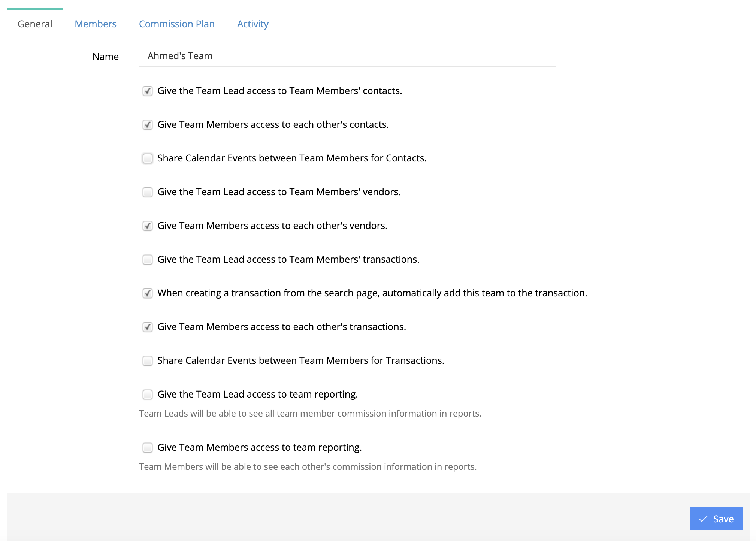Screen dimensions: 756x541
Task: Select the General tab
Action: (35, 24)
